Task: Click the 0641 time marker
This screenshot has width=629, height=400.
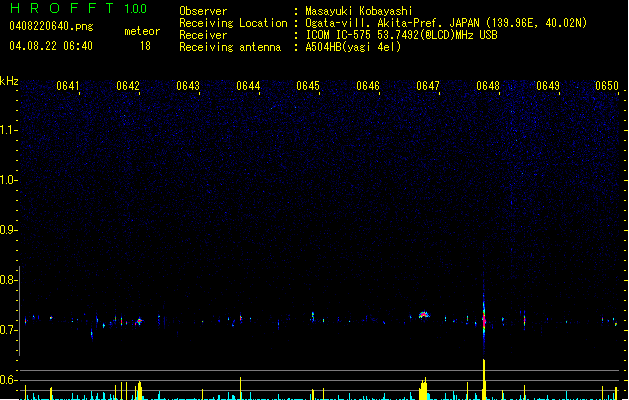Action: (x=68, y=86)
